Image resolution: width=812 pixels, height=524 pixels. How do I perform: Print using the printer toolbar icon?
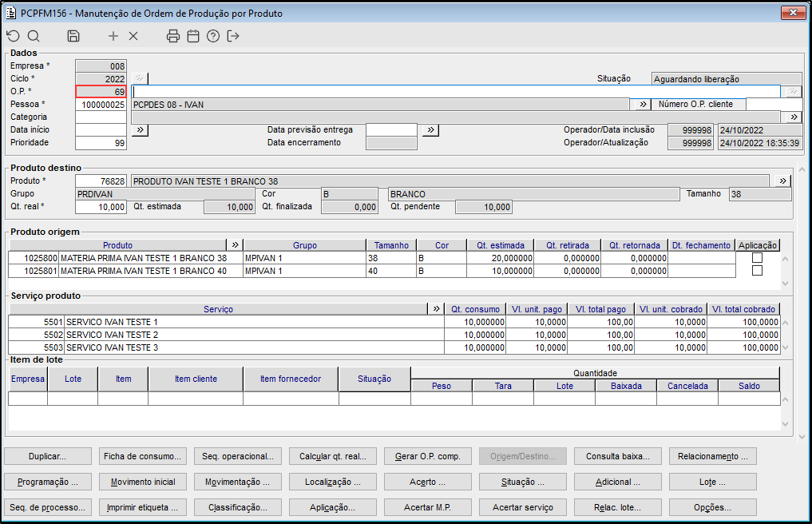(x=173, y=36)
